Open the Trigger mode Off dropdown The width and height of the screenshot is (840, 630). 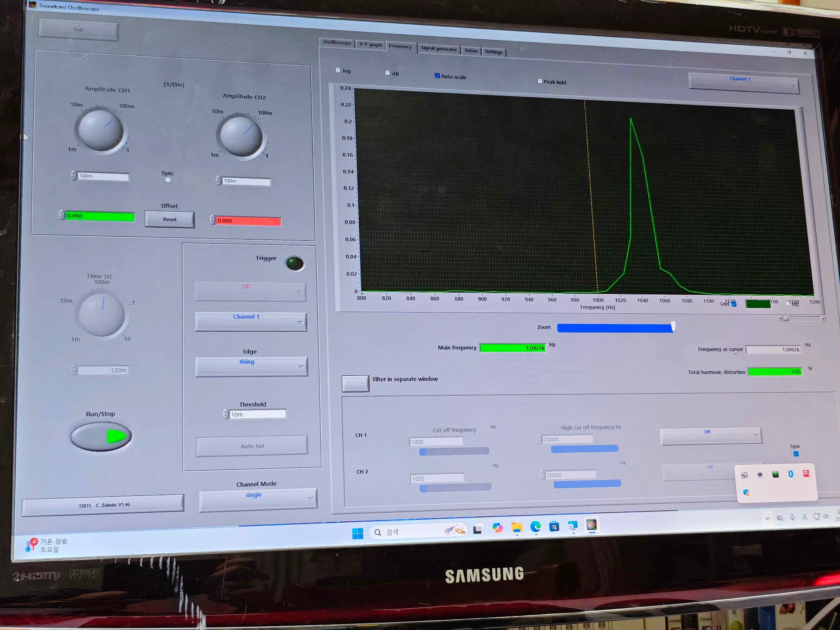251,292
